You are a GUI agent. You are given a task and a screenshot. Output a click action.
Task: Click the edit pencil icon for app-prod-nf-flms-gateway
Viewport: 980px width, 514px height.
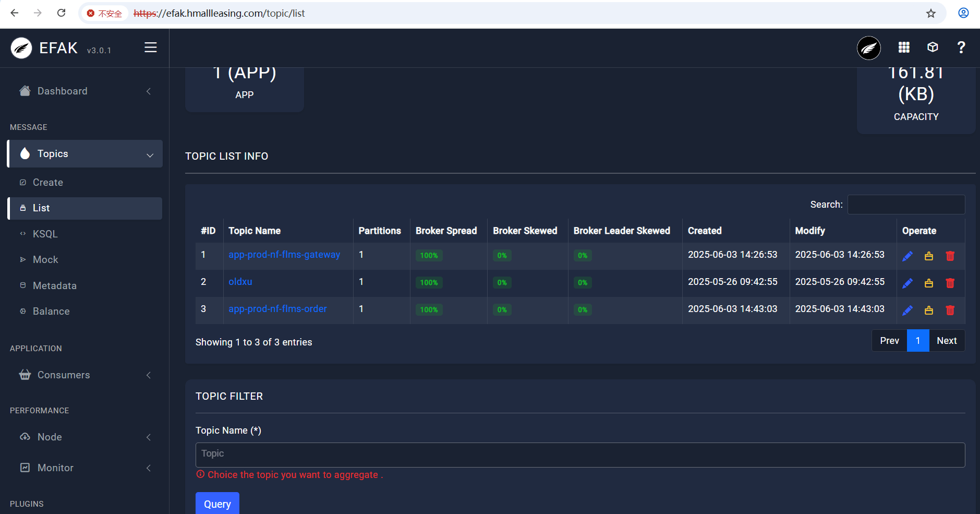[907, 256]
